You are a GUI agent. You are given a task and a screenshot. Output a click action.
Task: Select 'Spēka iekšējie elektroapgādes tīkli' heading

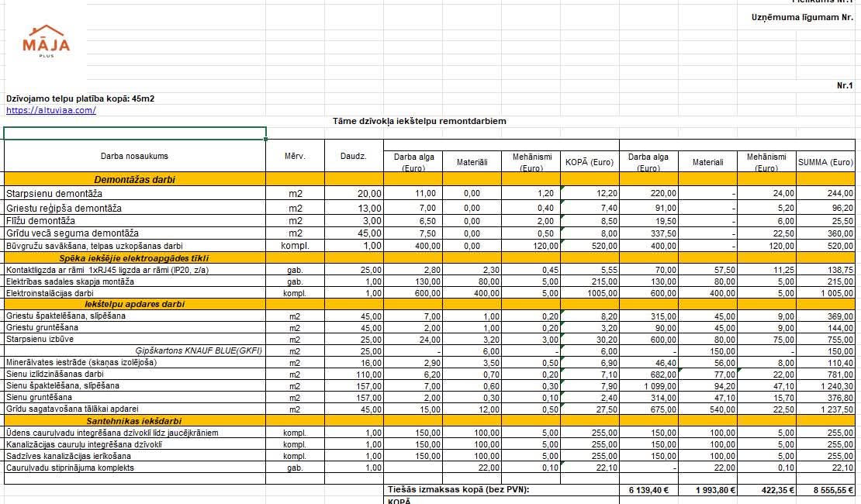[x=134, y=258]
